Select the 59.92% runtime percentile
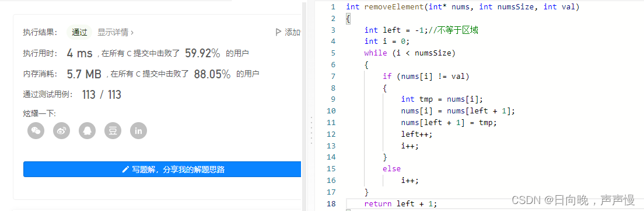This screenshot has height=211, width=644. point(202,53)
